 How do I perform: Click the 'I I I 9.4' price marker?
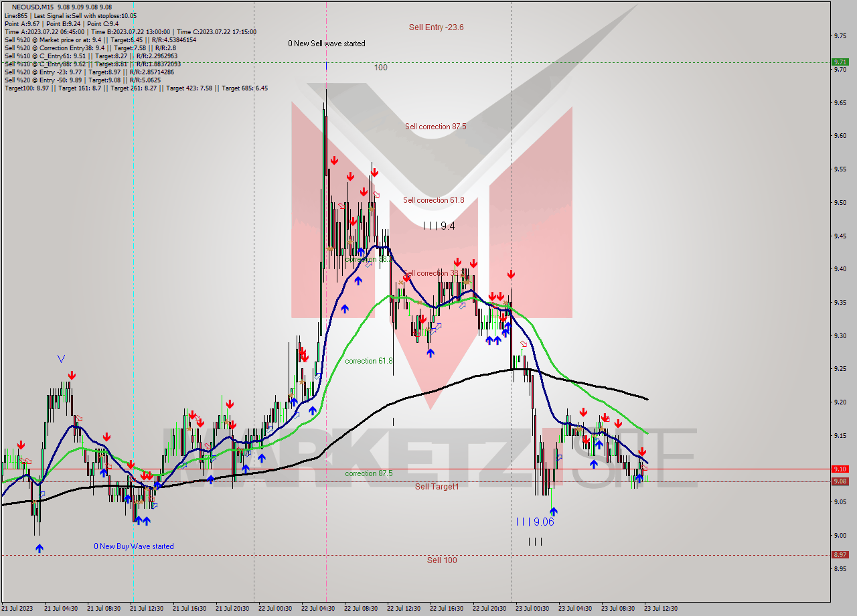coord(439,226)
